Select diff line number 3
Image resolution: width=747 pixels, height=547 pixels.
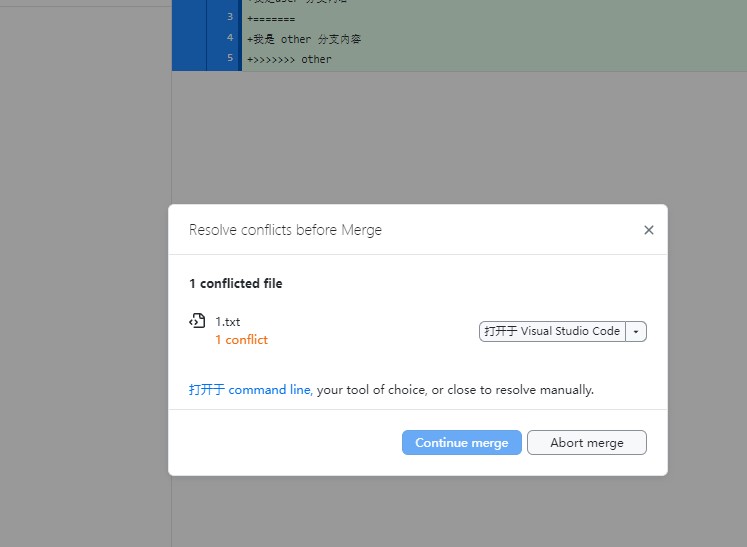click(x=230, y=17)
